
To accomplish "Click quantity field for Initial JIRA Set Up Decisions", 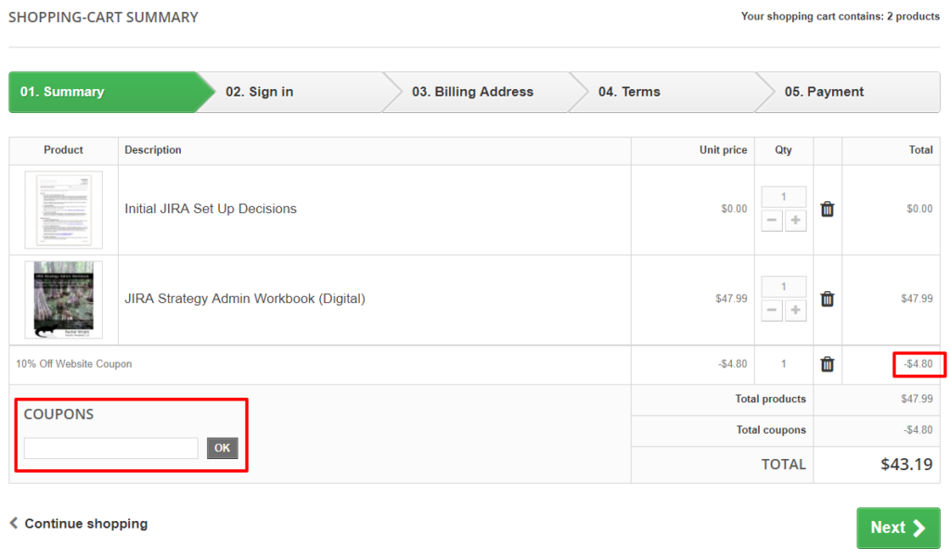I will 783,197.
